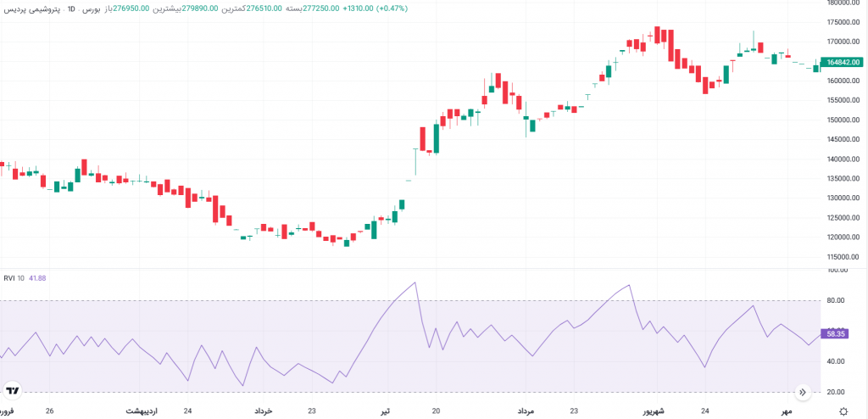The image size is (868, 419).
Task: Click the تیر month label on time axis
Action: click(387, 411)
